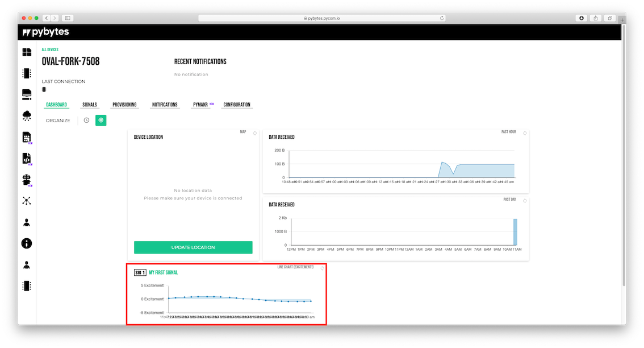Toggle the green grid view button
This screenshot has height=348, width=644.
point(101,120)
